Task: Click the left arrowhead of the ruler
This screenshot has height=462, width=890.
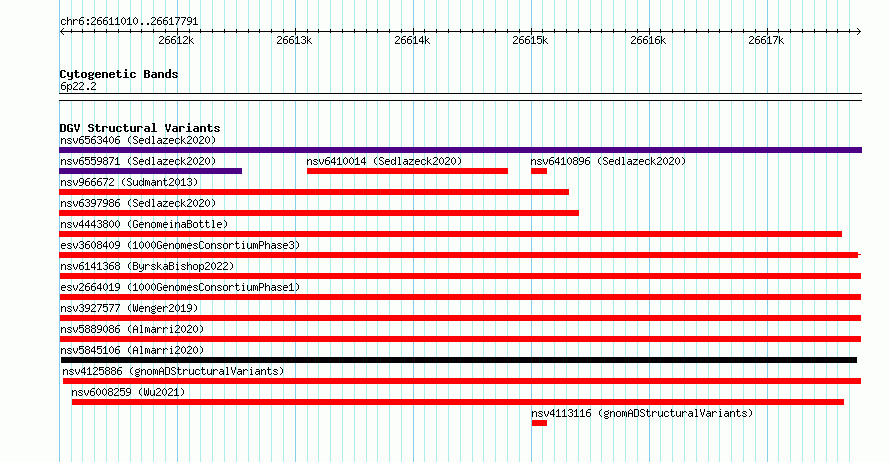Action: pos(62,32)
